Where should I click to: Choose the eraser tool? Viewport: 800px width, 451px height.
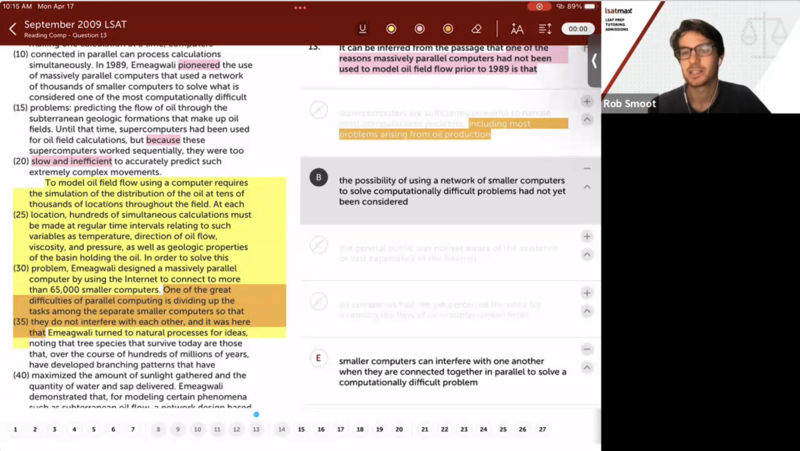(477, 29)
